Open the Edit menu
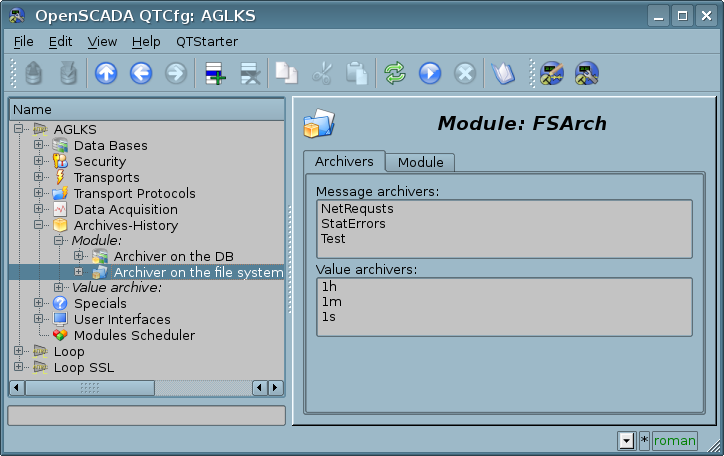724x456 pixels. click(x=60, y=41)
